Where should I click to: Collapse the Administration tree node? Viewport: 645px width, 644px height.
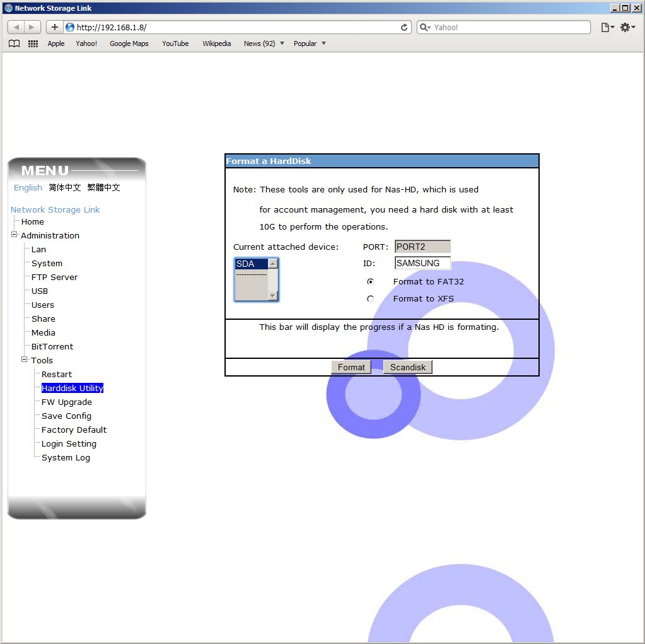click(x=14, y=235)
